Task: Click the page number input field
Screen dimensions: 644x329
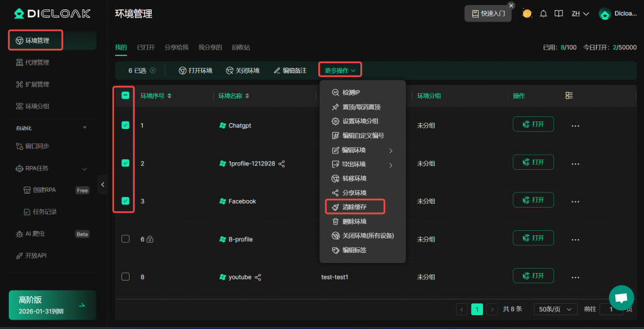Action: [611, 309]
